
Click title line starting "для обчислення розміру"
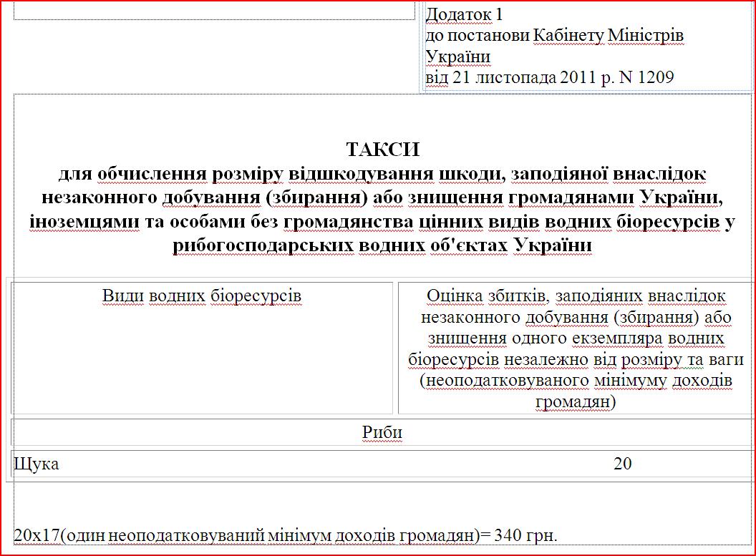tap(382, 174)
